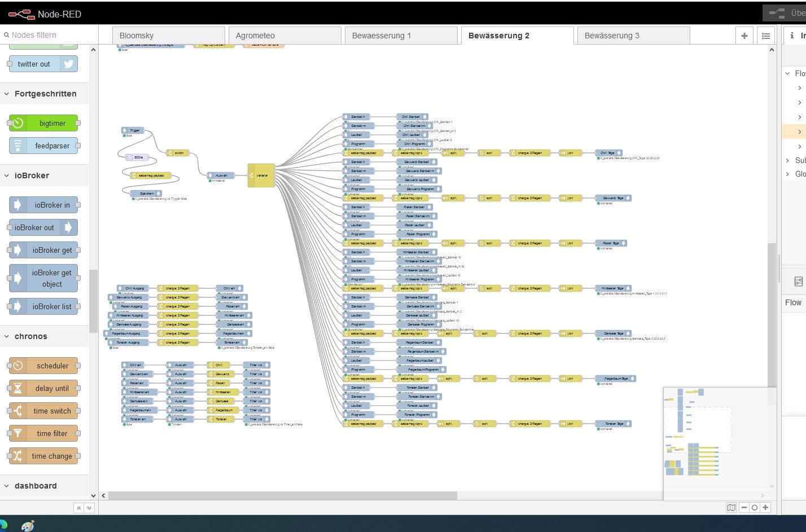Switch to the Agrometeo flow tab
This screenshot has height=532, width=806.
click(285, 36)
